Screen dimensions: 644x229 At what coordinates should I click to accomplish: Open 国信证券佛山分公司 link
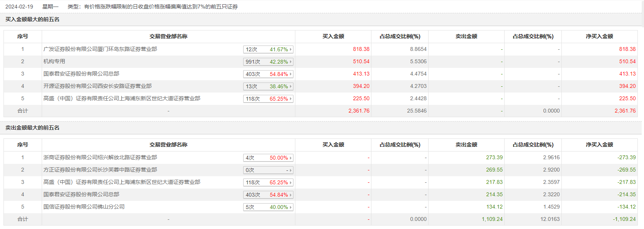click(x=84, y=207)
